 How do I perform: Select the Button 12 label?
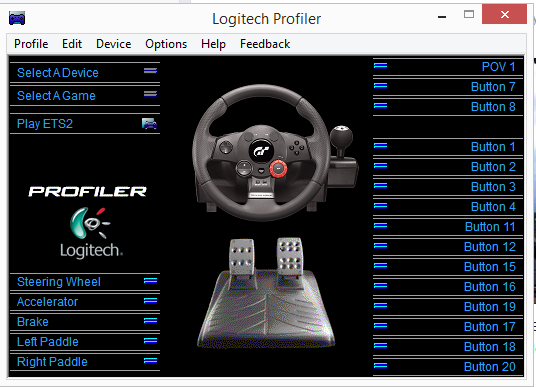coord(490,246)
